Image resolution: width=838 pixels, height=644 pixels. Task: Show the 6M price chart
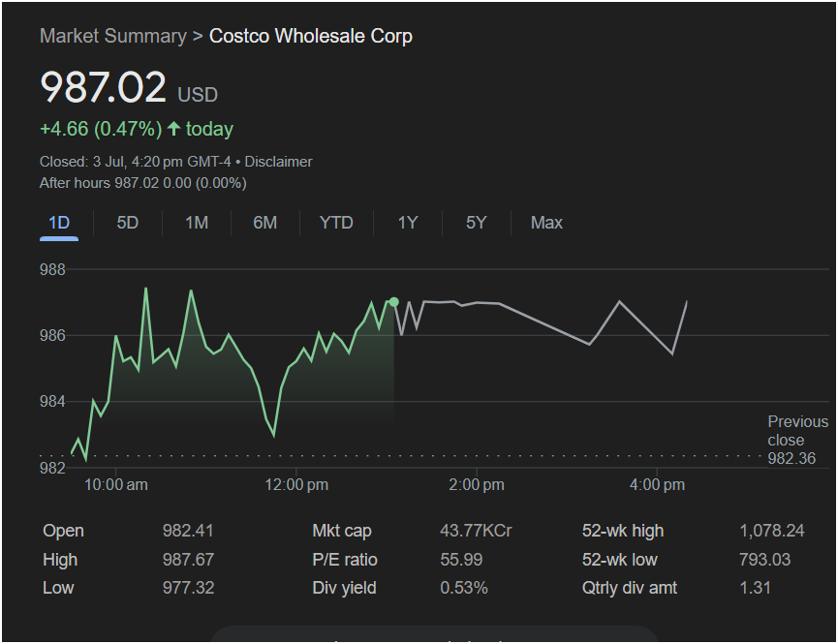point(265,223)
